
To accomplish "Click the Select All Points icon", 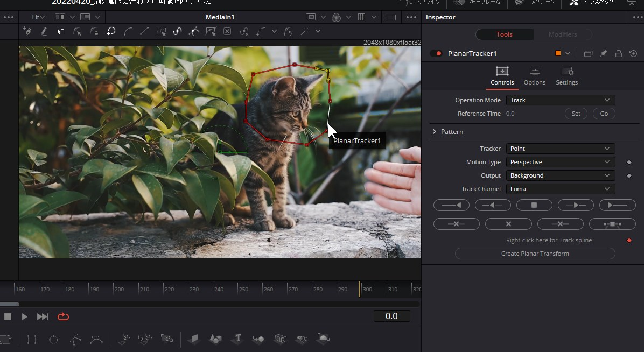I will coord(160,31).
